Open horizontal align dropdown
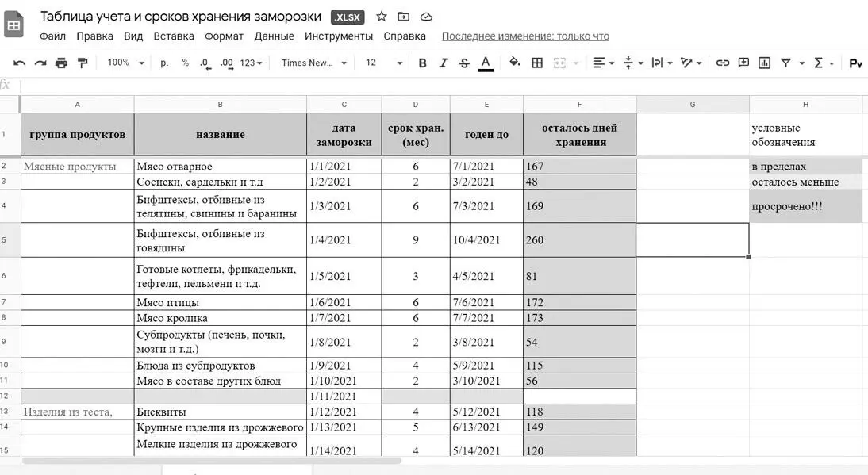The height and width of the screenshot is (475, 868). [603, 63]
